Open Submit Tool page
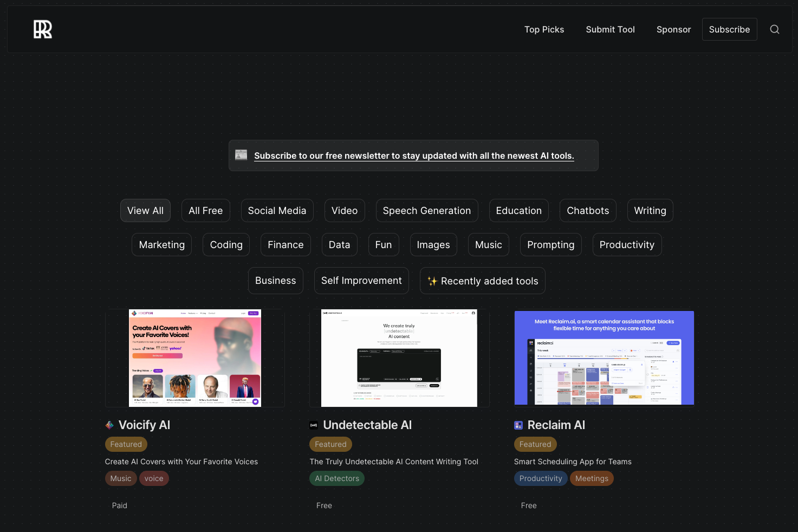This screenshot has height=532, width=798. click(x=610, y=29)
